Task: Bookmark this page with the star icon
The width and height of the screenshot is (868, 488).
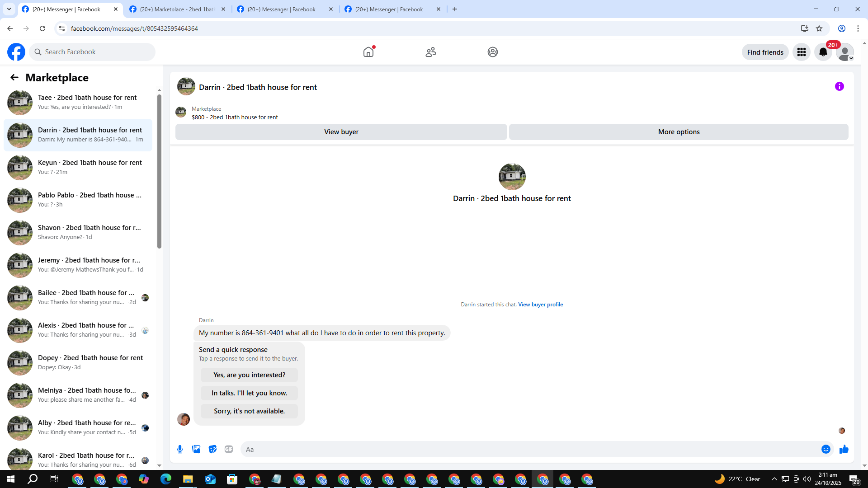Action: (x=819, y=28)
